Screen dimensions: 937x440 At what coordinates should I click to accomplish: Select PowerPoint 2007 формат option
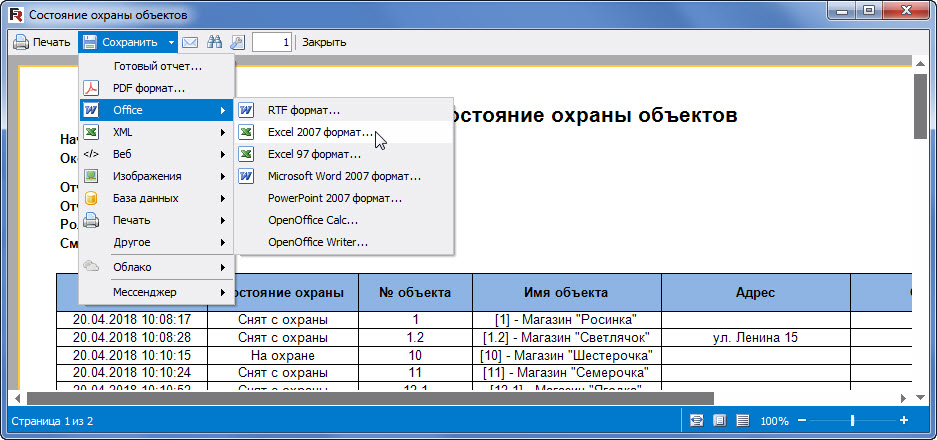[344, 198]
